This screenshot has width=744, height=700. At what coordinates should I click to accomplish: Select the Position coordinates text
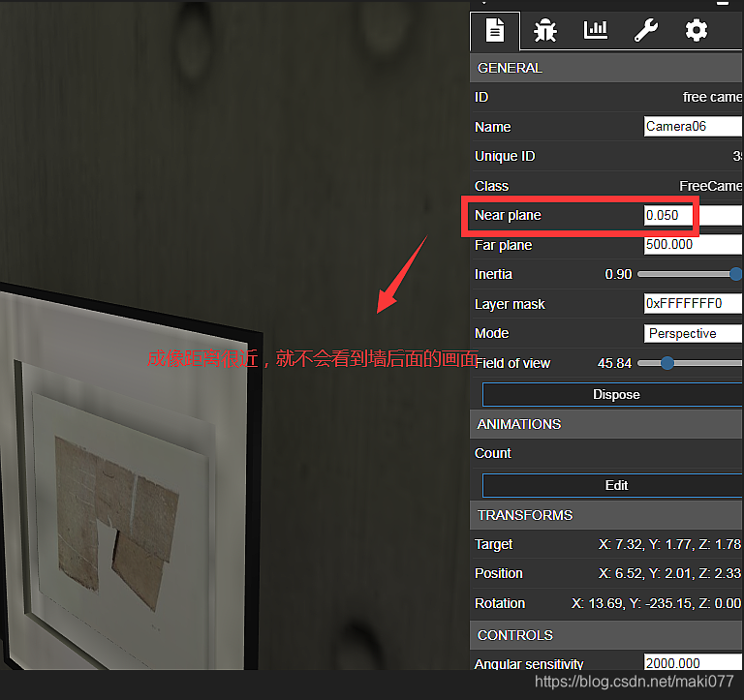pyautogui.click(x=669, y=573)
